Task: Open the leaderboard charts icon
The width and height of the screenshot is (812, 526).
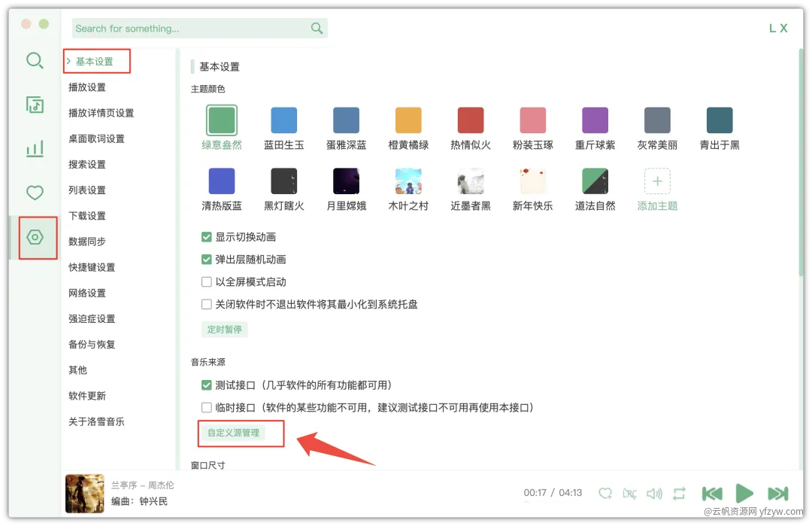Action: [35, 149]
